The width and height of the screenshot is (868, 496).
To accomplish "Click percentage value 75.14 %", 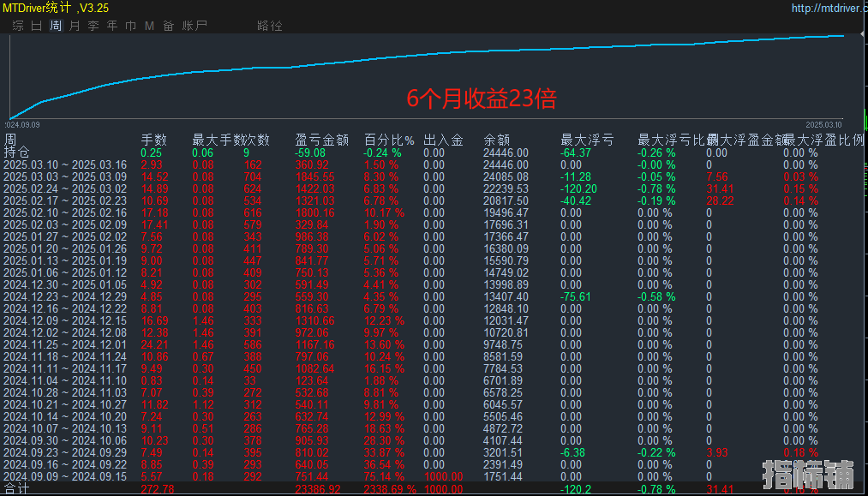I will coord(384,476).
